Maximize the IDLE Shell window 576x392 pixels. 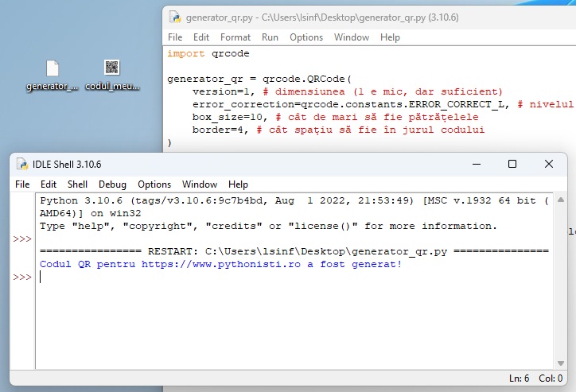click(512, 164)
